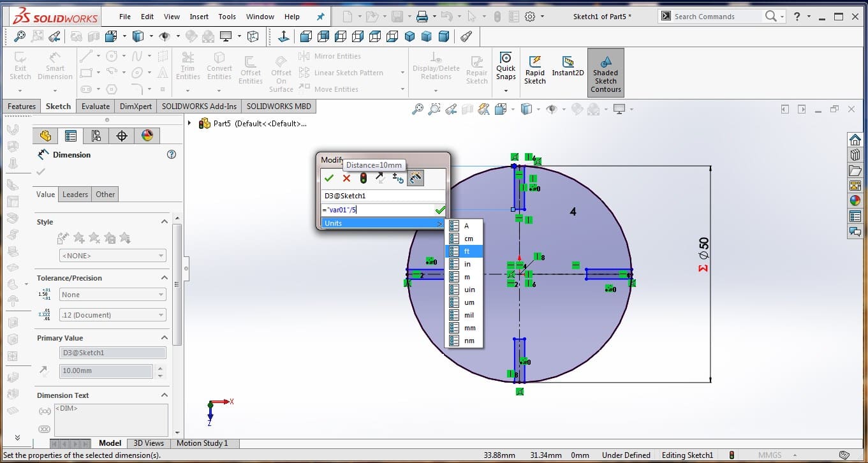Open the tolerance type None dropdown
Viewport: 868px width, 463px height.
[112, 295]
